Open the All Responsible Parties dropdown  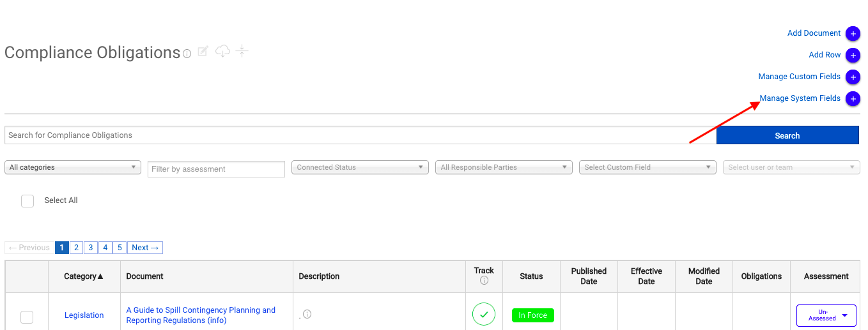tap(504, 167)
